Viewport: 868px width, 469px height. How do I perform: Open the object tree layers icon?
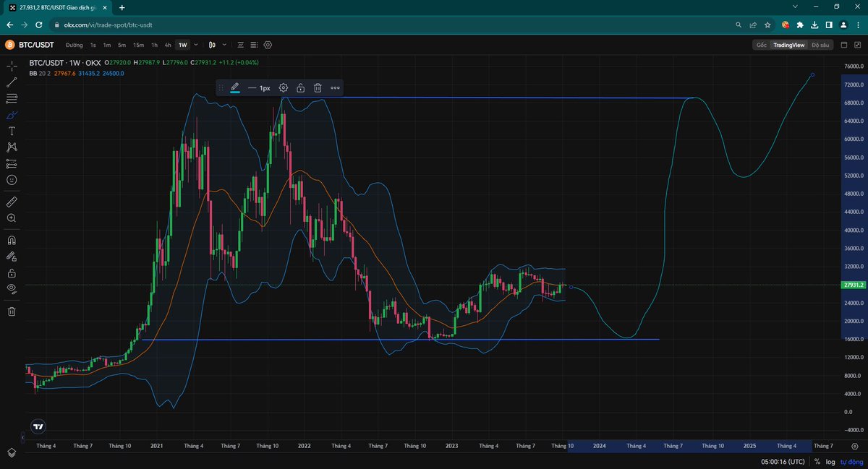(12, 452)
